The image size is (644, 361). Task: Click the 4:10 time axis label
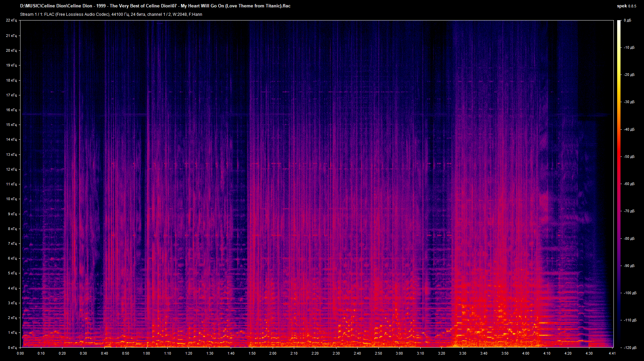547,353
